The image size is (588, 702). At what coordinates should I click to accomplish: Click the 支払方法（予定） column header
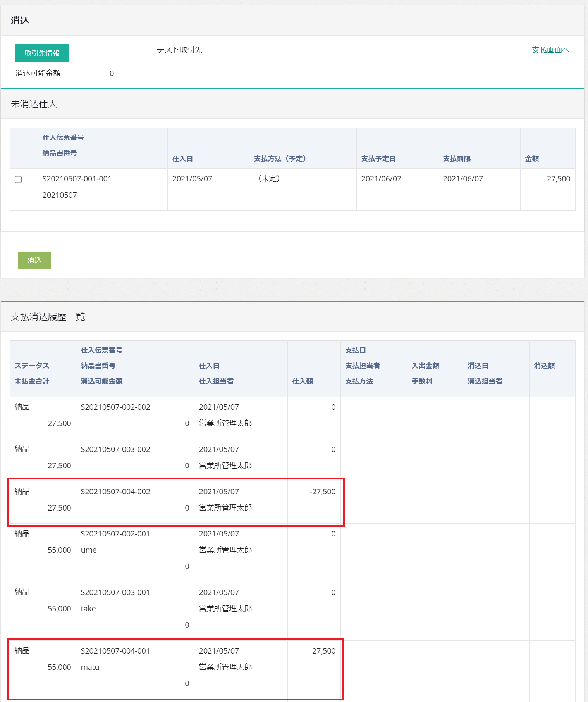[280, 159]
